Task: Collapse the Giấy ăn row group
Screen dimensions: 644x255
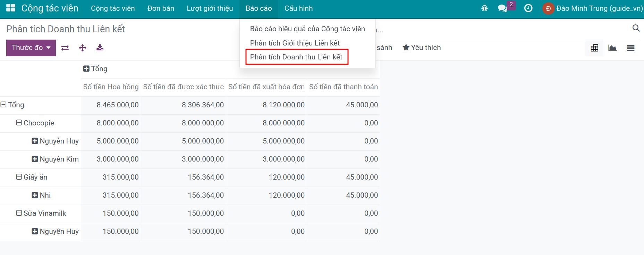Action: point(32,177)
